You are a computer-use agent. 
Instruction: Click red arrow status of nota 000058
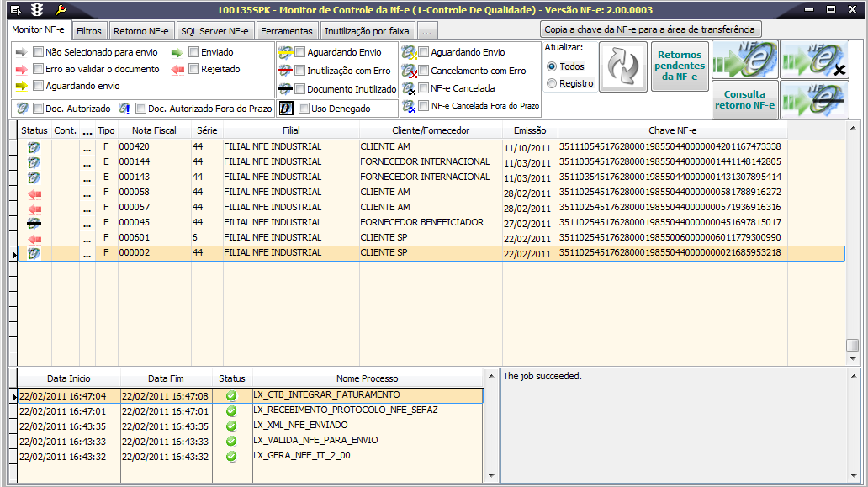pos(34,193)
